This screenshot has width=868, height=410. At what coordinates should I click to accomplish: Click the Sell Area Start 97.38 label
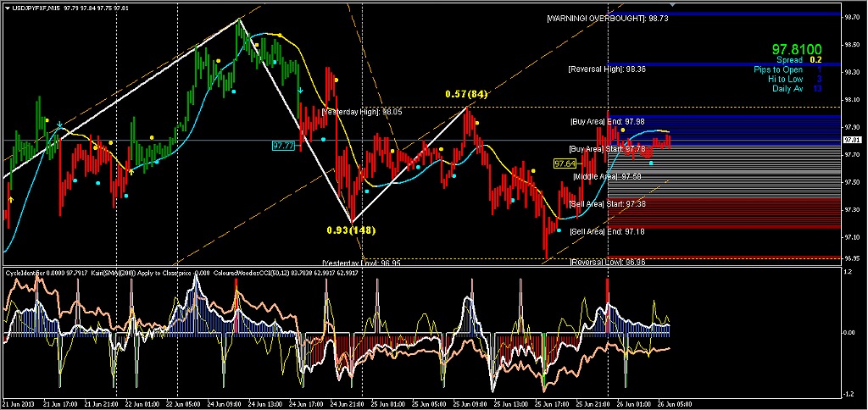click(x=607, y=203)
